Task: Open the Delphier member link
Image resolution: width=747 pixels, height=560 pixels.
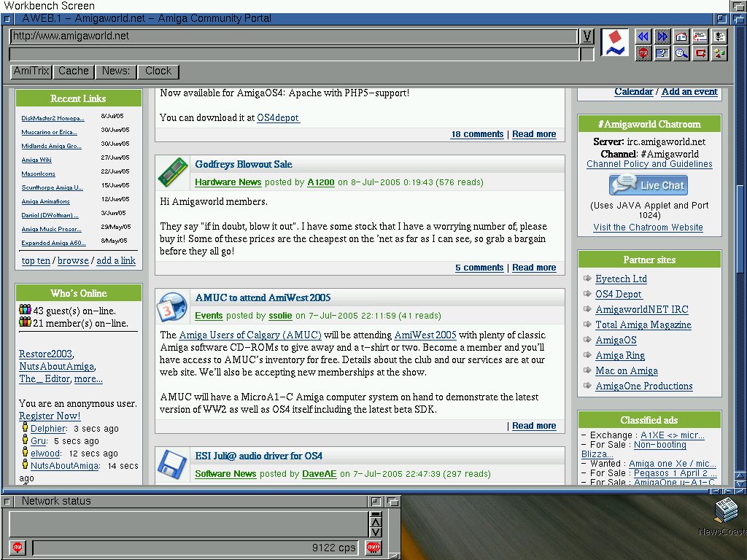Action: [48, 429]
